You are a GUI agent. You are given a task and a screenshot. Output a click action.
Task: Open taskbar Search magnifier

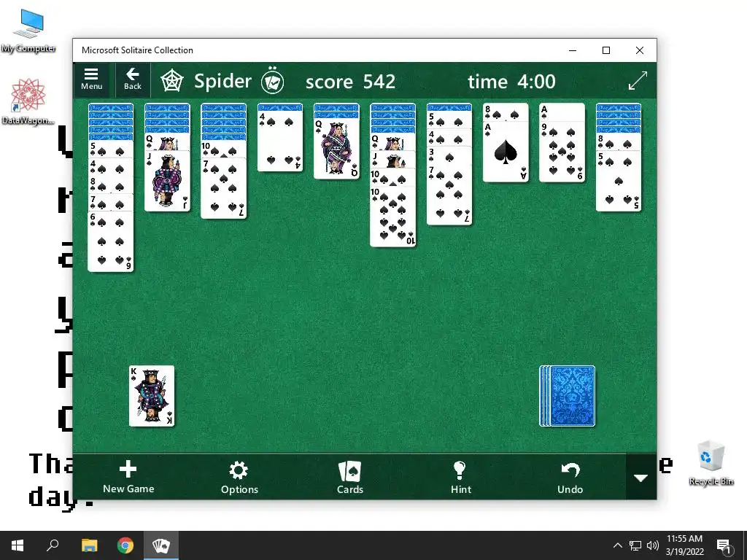tap(53, 545)
